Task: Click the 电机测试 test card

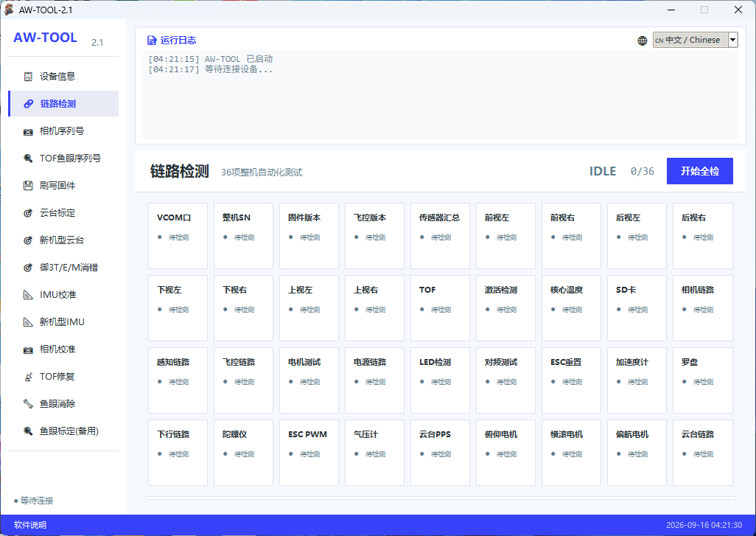Action: click(309, 380)
